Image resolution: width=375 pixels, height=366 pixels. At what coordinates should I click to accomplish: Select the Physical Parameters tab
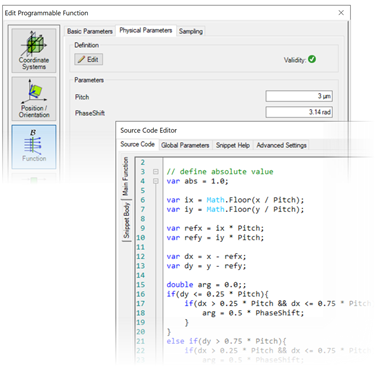(146, 30)
